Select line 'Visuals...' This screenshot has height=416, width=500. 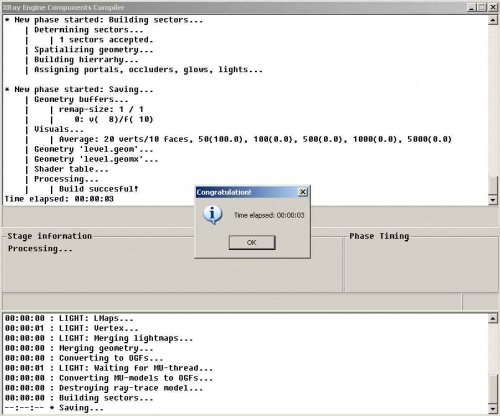59,129
